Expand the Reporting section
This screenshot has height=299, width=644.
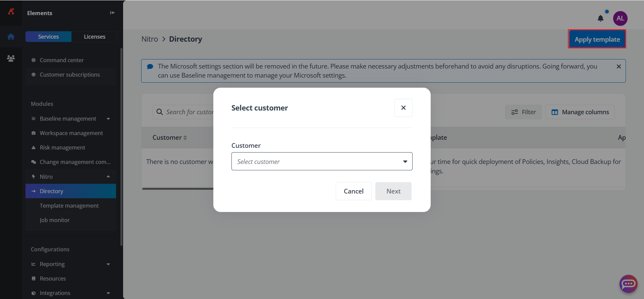(108, 264)
